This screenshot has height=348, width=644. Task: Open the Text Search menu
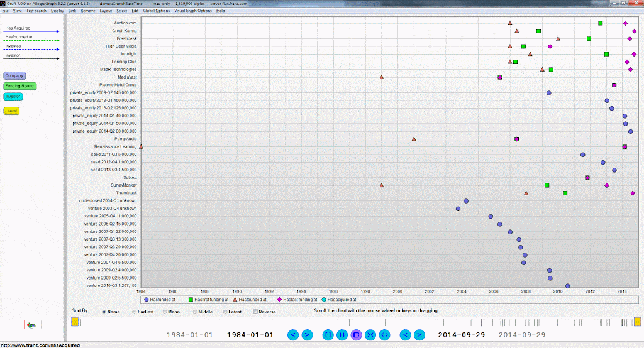36,11
